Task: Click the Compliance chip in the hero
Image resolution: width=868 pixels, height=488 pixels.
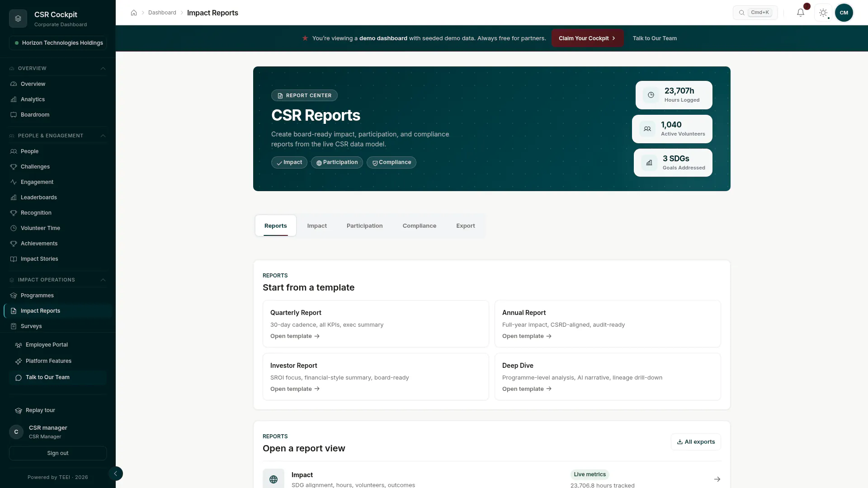Action: pyautogui.click(x=392, y=162)
